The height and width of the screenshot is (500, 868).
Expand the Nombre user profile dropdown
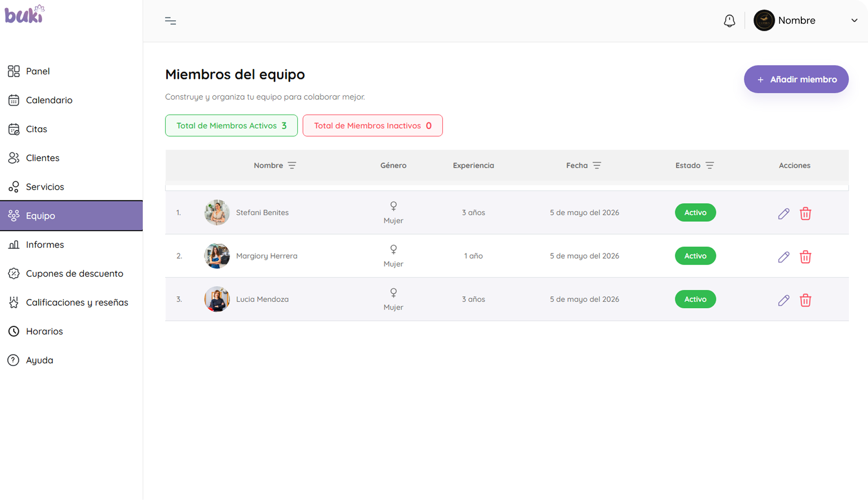(x=854, y=21)
